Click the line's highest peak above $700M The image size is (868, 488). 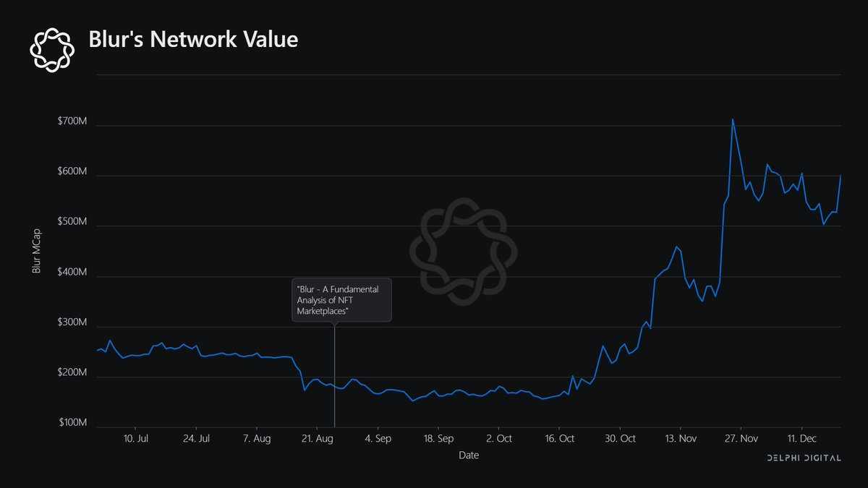pos(733,119)
